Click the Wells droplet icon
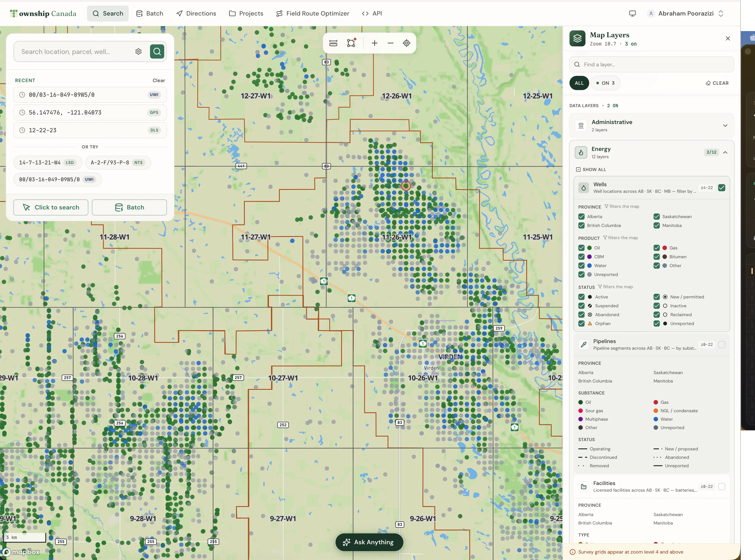755x560 pixels. click(x=583, y=187)
